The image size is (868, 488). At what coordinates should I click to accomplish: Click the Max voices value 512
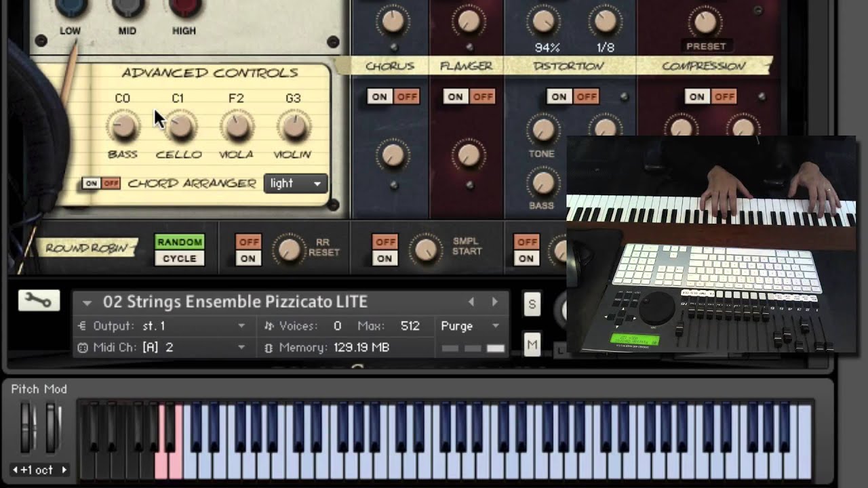coord(410,326)
